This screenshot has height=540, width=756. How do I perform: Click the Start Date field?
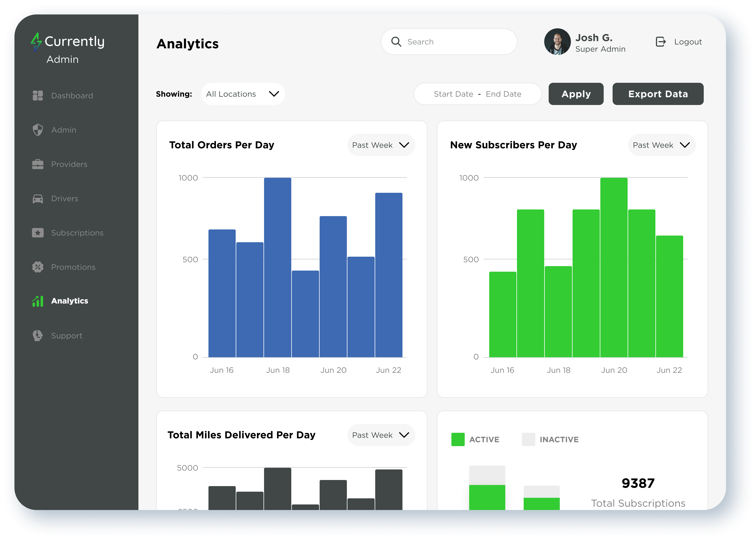point(453,94)
